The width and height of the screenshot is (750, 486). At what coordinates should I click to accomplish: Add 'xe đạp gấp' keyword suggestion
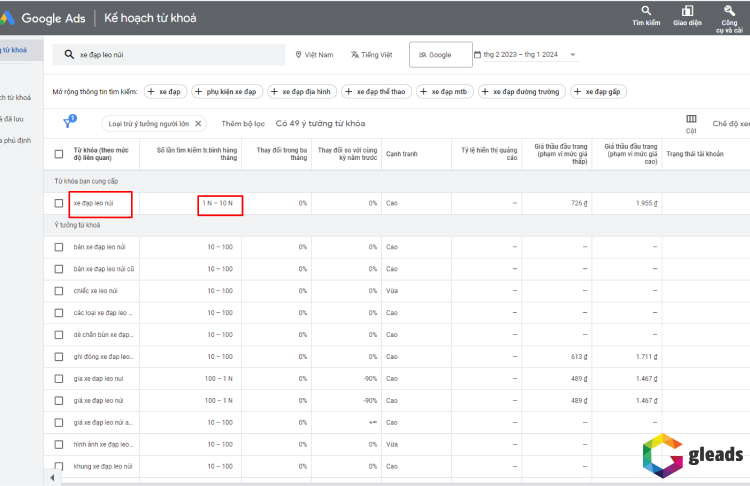[x=598, y=91]
